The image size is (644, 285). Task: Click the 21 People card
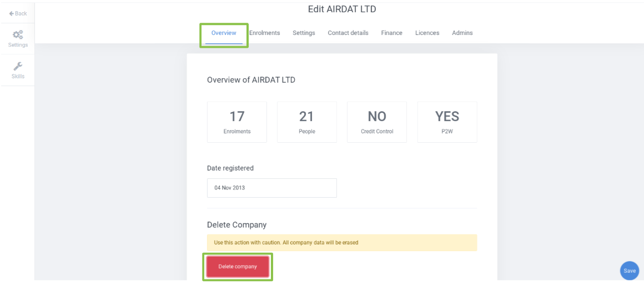307,122
